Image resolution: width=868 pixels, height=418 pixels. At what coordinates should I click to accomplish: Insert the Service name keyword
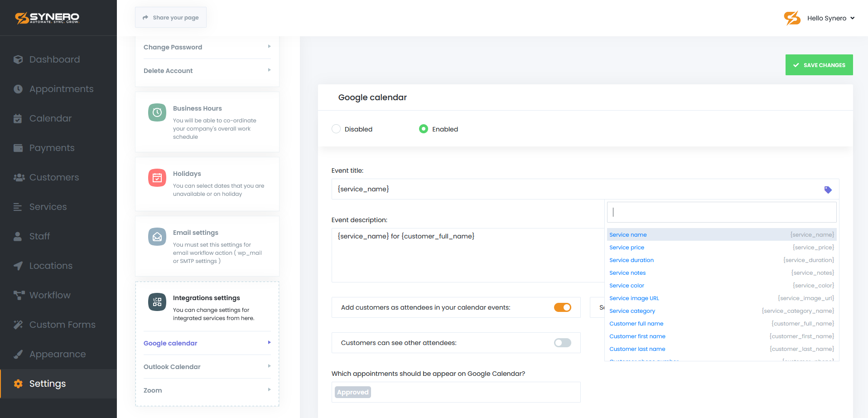[x=721, y=234]
